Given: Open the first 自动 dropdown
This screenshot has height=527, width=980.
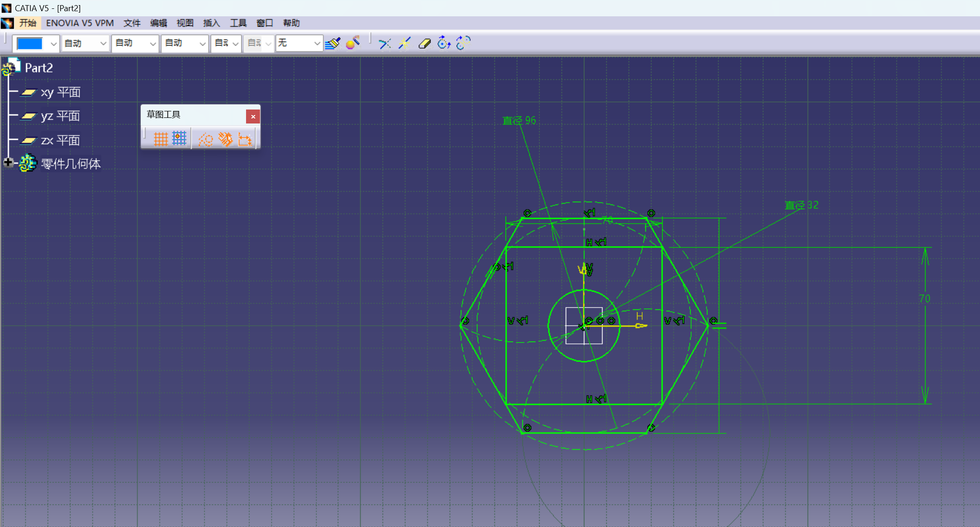Looking at the screenshot, I should click(103, 44).
